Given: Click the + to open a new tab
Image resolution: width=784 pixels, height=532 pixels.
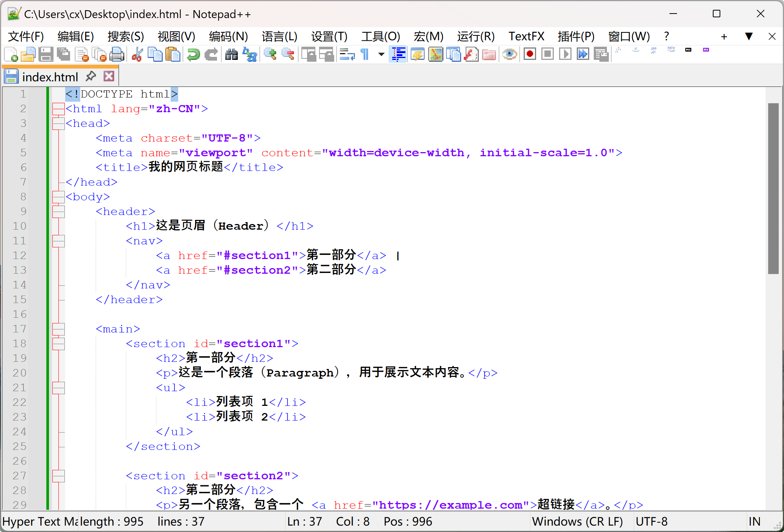Looking at the screenshot, I should pos(724,36).
